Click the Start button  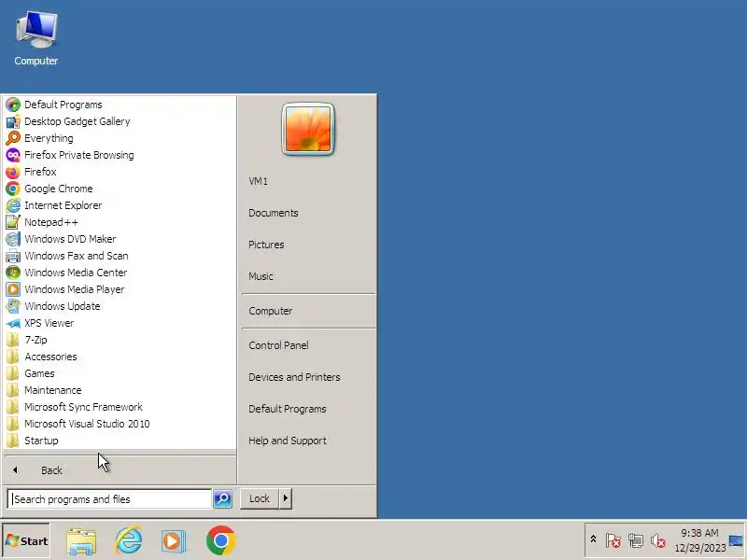tap(27, 540)
